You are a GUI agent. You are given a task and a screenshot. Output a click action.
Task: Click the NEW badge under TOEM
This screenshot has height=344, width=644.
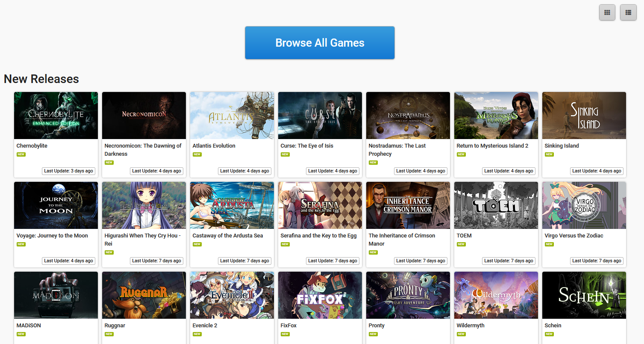[461, 244]
